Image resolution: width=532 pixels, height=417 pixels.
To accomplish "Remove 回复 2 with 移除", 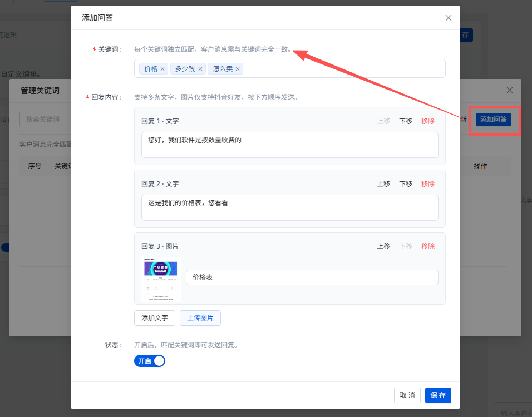I will point(428,183).
